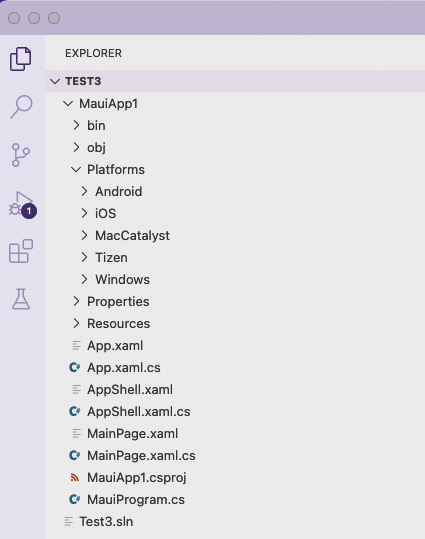Open AppShell.xaml file

coord(235,389)
